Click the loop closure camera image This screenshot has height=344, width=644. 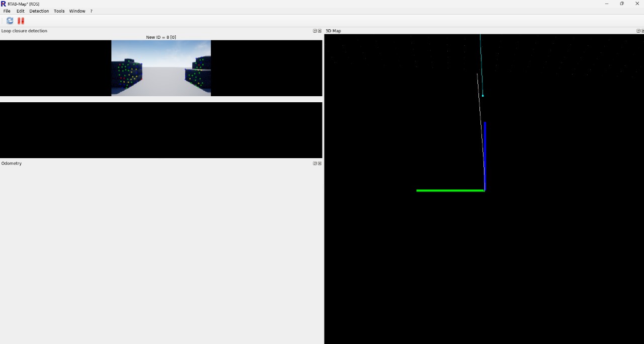point(161,68)
